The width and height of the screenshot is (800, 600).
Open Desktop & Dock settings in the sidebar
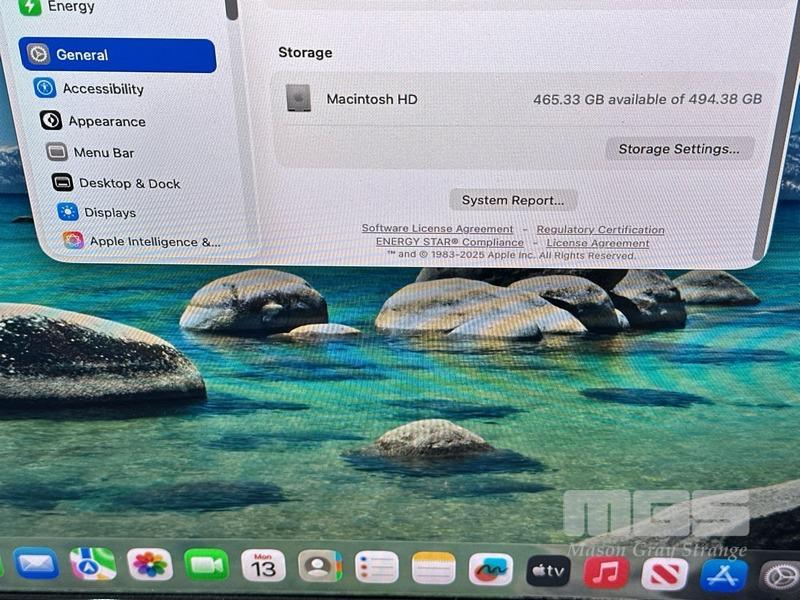point(129,183)
